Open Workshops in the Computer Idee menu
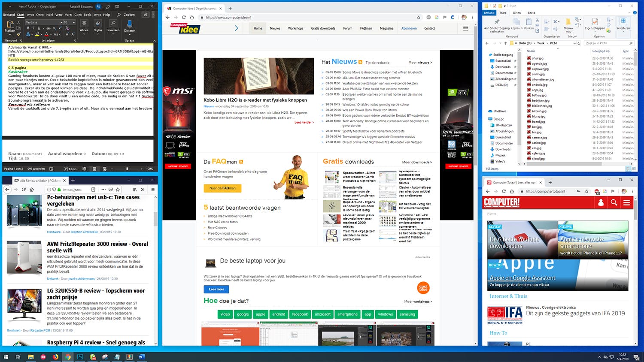Viewport: 644px width, 362px height. click(x=295, y=28)
